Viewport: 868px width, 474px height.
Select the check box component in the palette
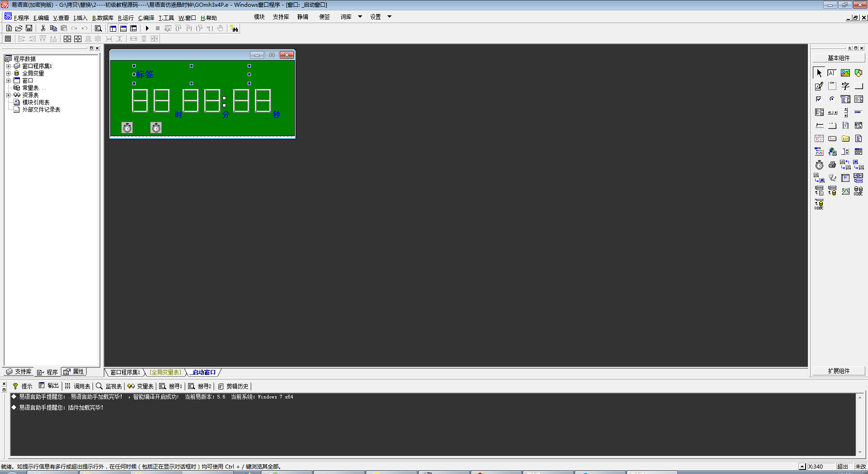click(819, 99)
